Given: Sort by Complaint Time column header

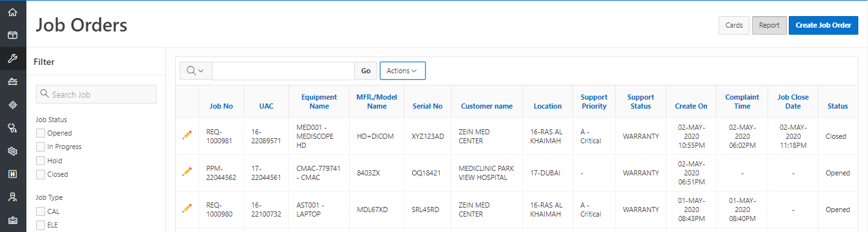Looking at the screenshot, I should click(742, 102).
